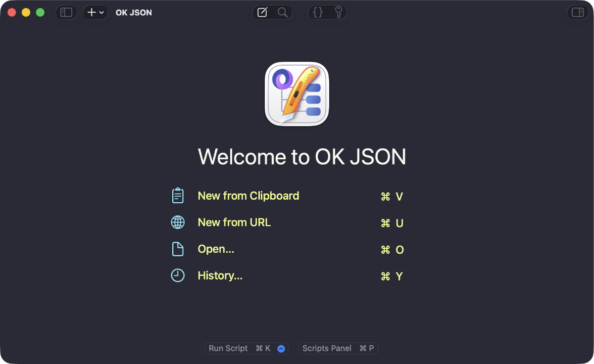Click the curly braces toolbar icon
This screenshot has height=364, width=594.
pyautogui.click(x=318, y=12)
